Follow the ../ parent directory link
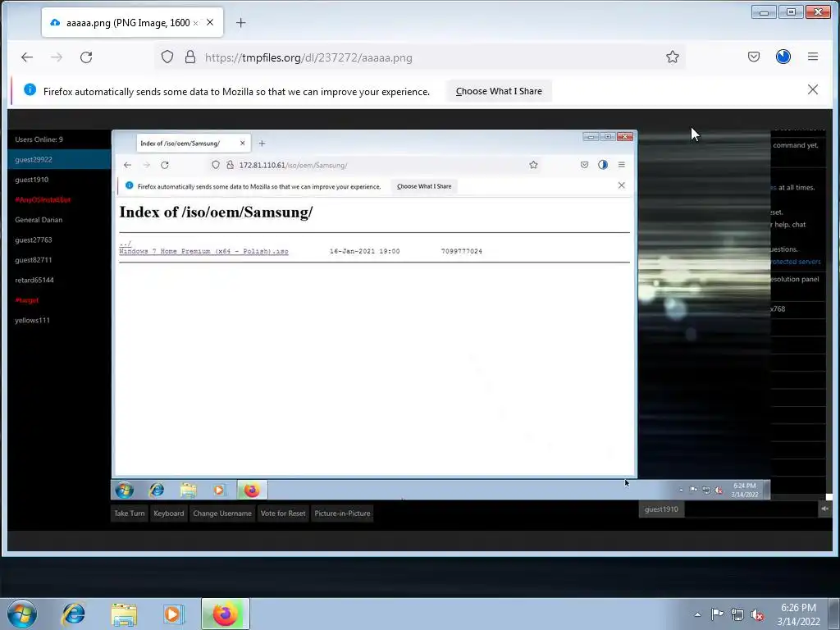840x630 pixels. click(x=125, y=244)
